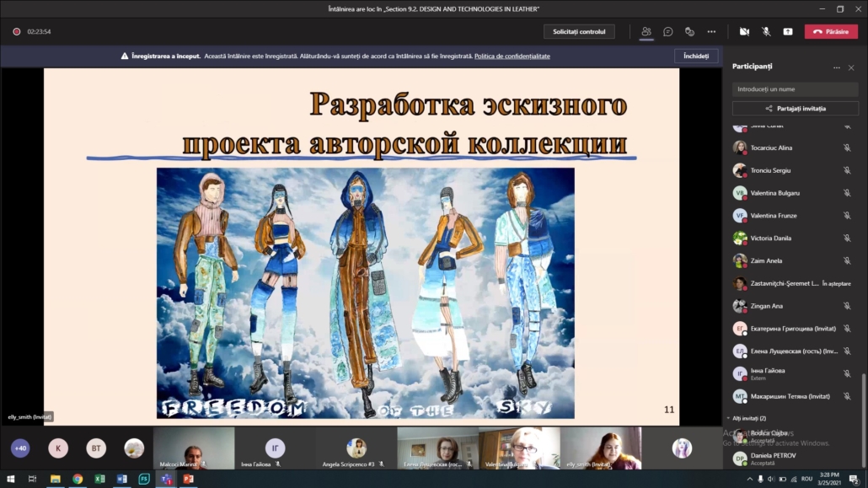Click the Părăsire leave button
This screenshot has height=488, width=868.
[x=831, y=31]
